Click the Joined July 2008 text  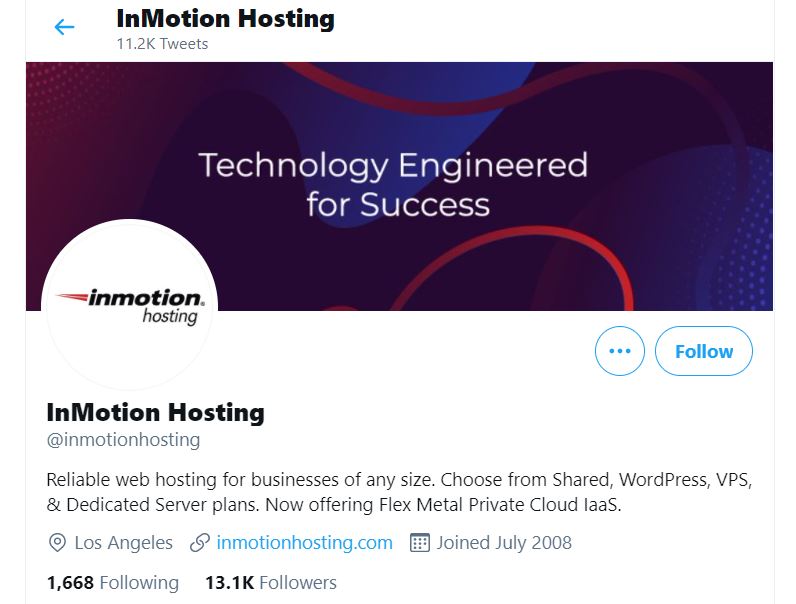point(504,543)
